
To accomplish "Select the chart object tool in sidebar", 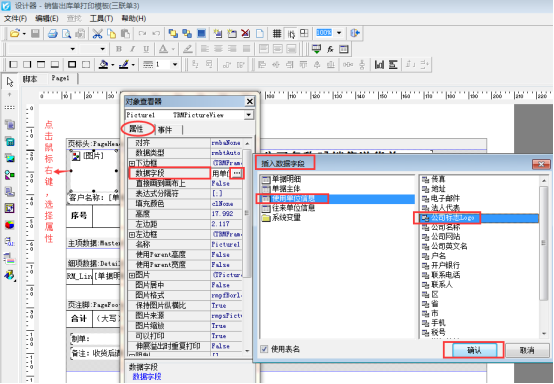I will pos(10,225).
